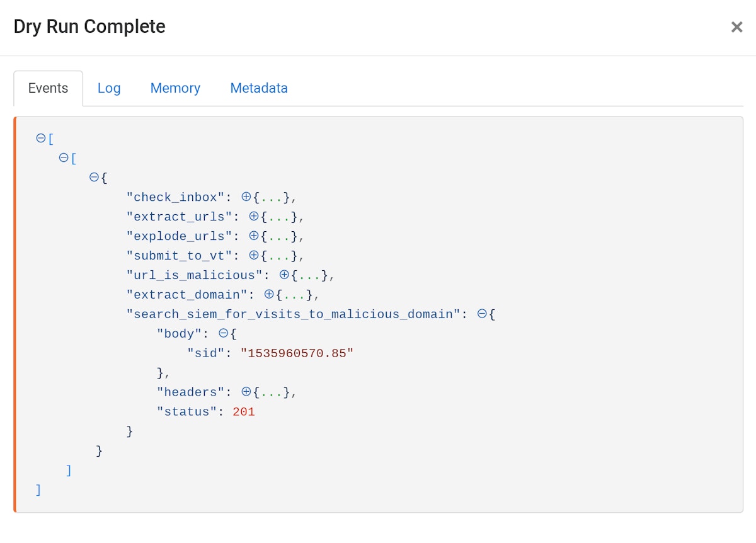Expand the extract_domain object
The height and width of the screenshot is (543, 756).
[269, 295]
